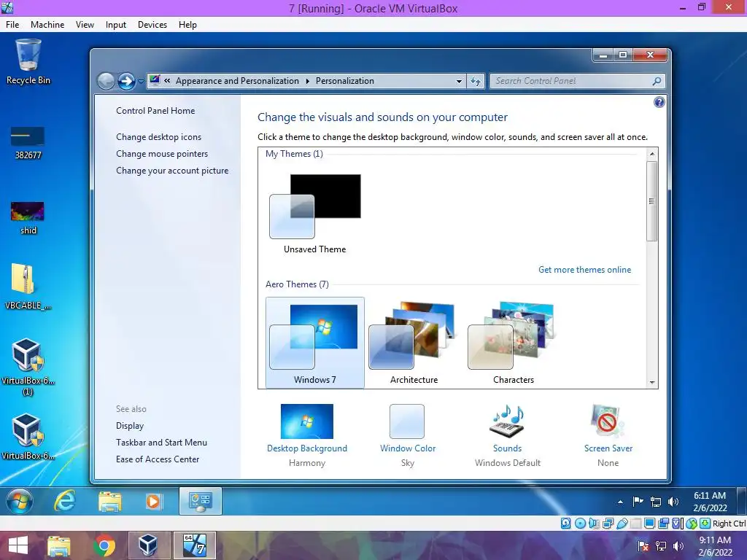Viewport: 747px width, 560px height.
Task: Open Chrome from the host taskbar
Action: coord(104,545)
